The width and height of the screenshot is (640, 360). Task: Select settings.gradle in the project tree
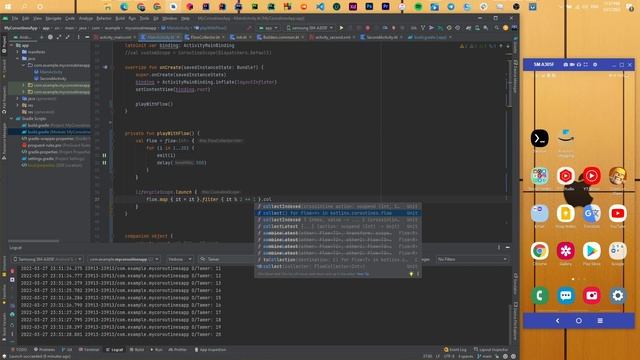click(x=53, y=159)
